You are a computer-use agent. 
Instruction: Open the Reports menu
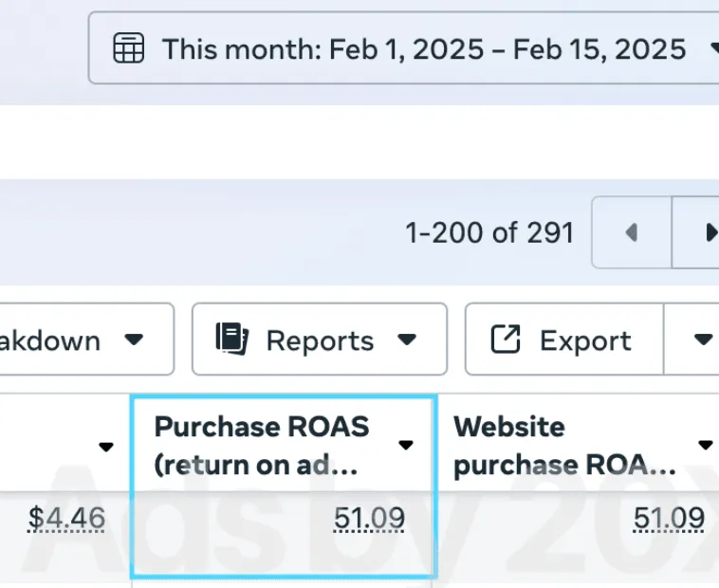[x=320, y=340]
